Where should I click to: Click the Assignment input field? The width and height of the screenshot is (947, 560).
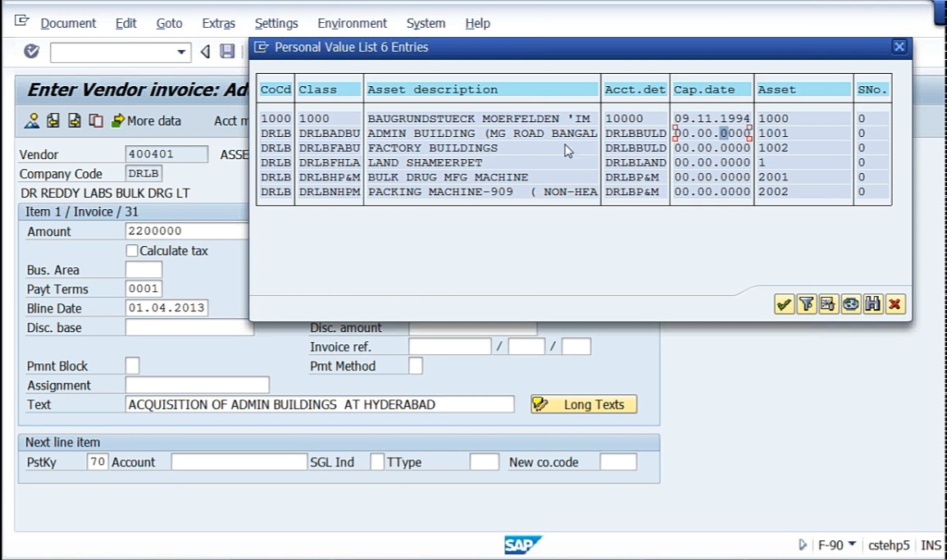[x=198, y=385]
